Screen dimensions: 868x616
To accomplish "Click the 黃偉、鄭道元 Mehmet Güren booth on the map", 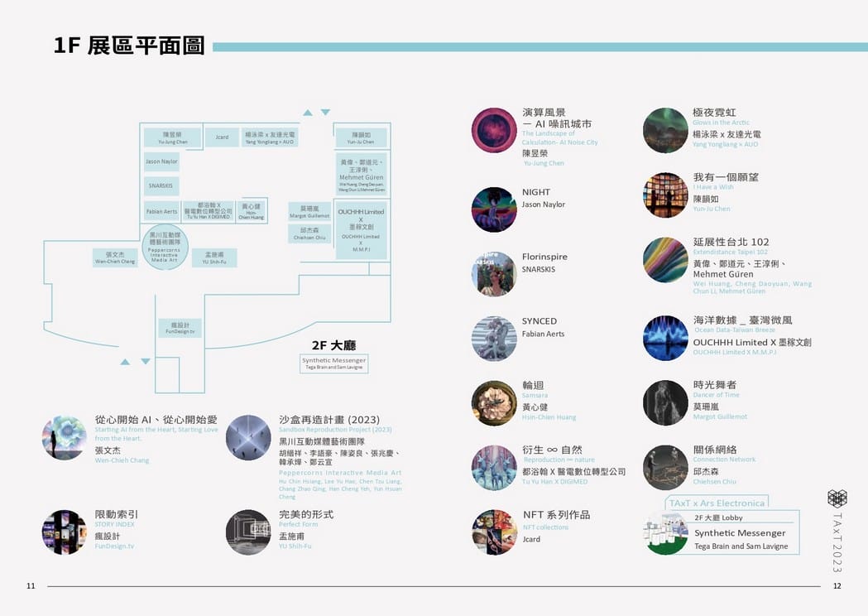I will [x=362, y=174].
